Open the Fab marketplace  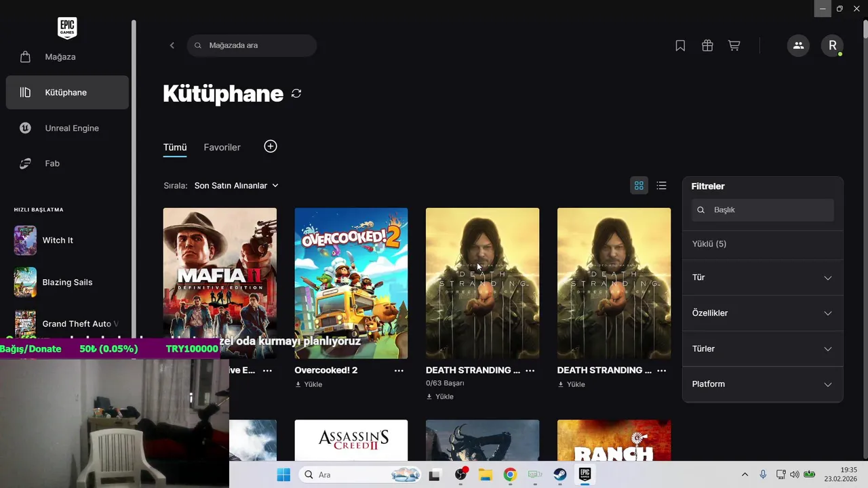click(67, 163)
